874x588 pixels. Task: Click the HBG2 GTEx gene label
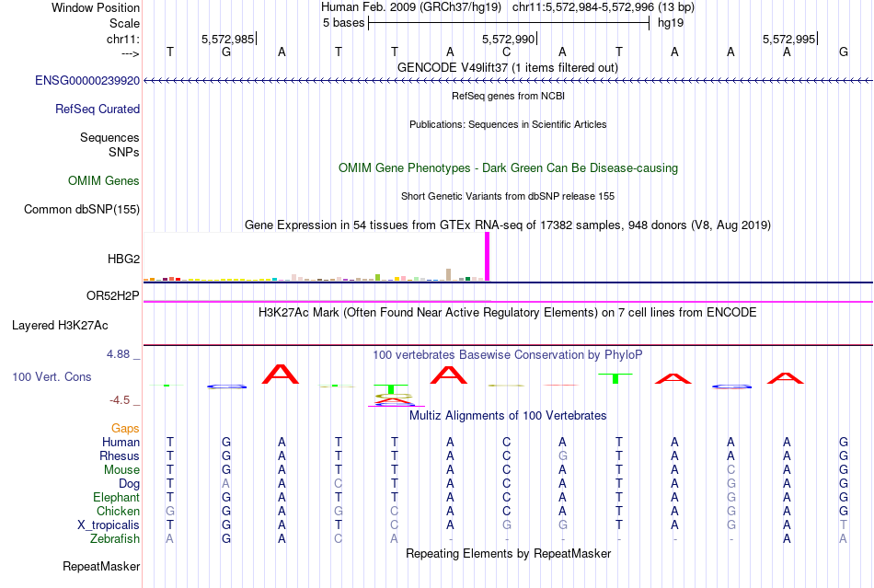pyautogui.click(x=124, y=259)
